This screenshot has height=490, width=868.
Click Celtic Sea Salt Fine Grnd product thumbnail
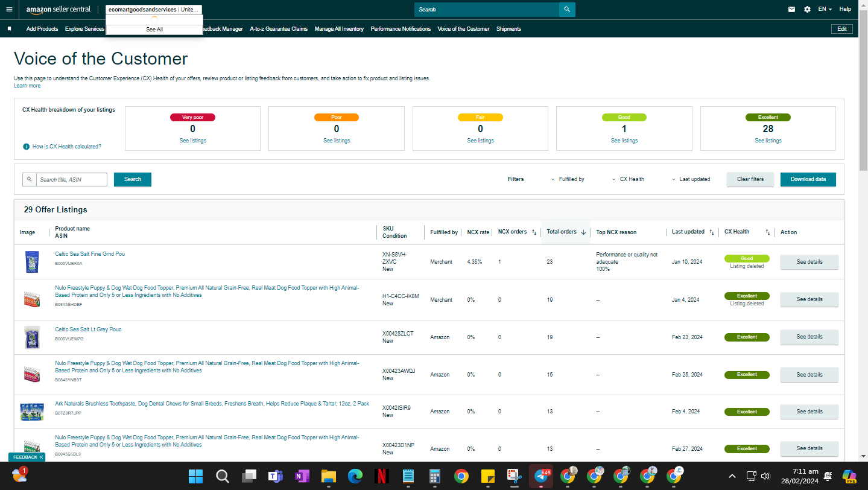point(31,262)
